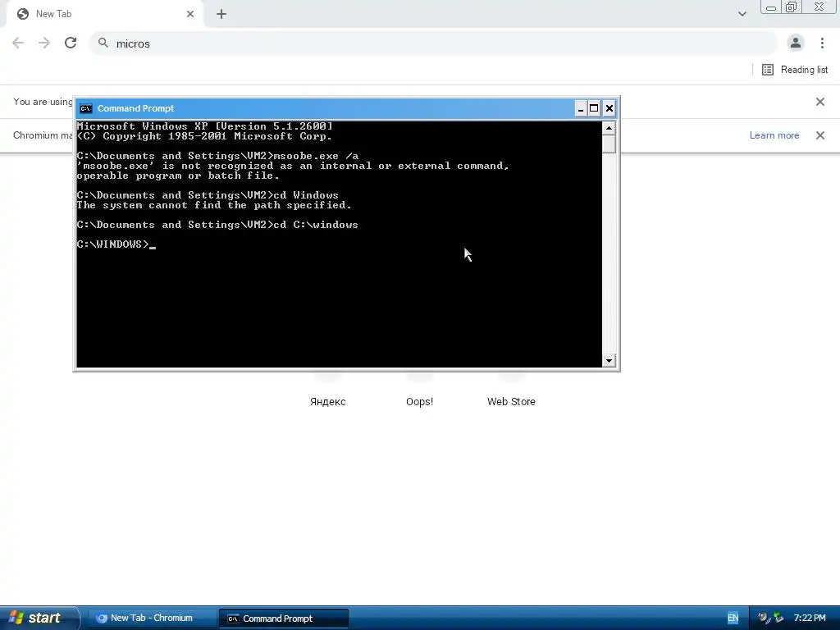840x630 pixels.
Task: Click the 'msoobe.exe /a' command line
Action: coord(217,157)
